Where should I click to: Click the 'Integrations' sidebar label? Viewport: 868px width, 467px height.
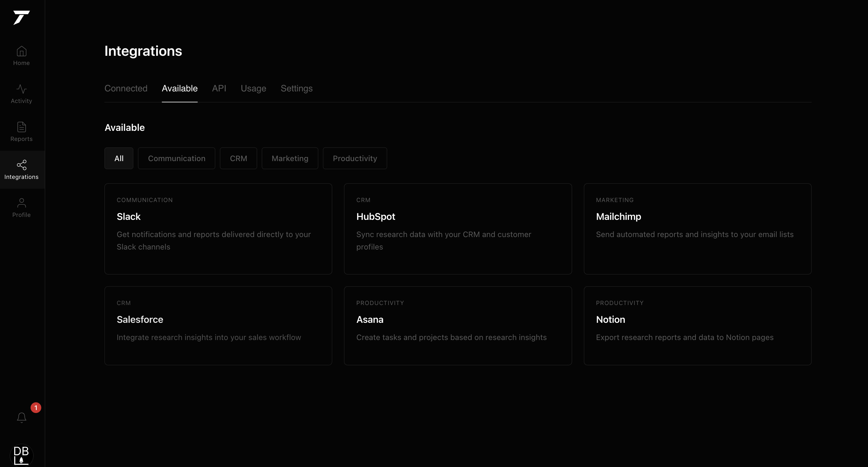click(x=21, y=177)
